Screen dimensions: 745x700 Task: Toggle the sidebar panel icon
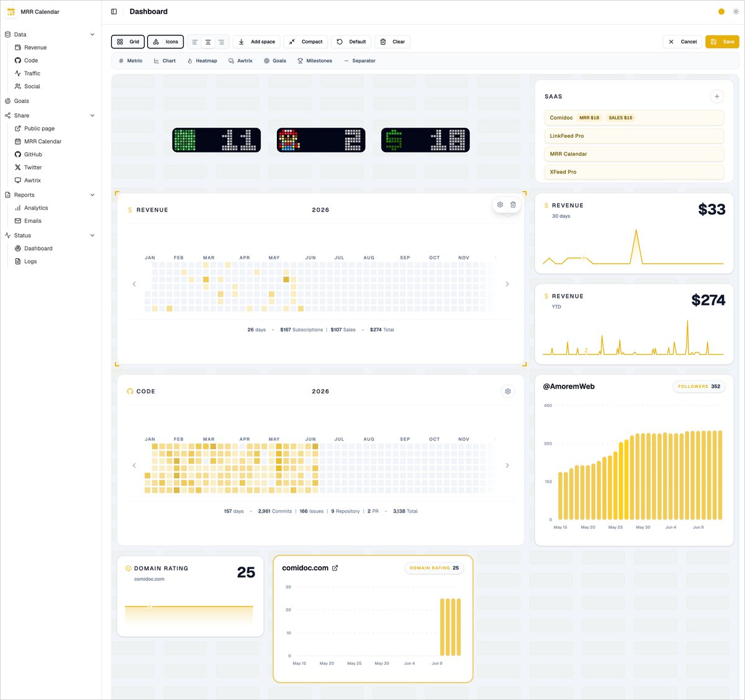click(x=114, y=12)
